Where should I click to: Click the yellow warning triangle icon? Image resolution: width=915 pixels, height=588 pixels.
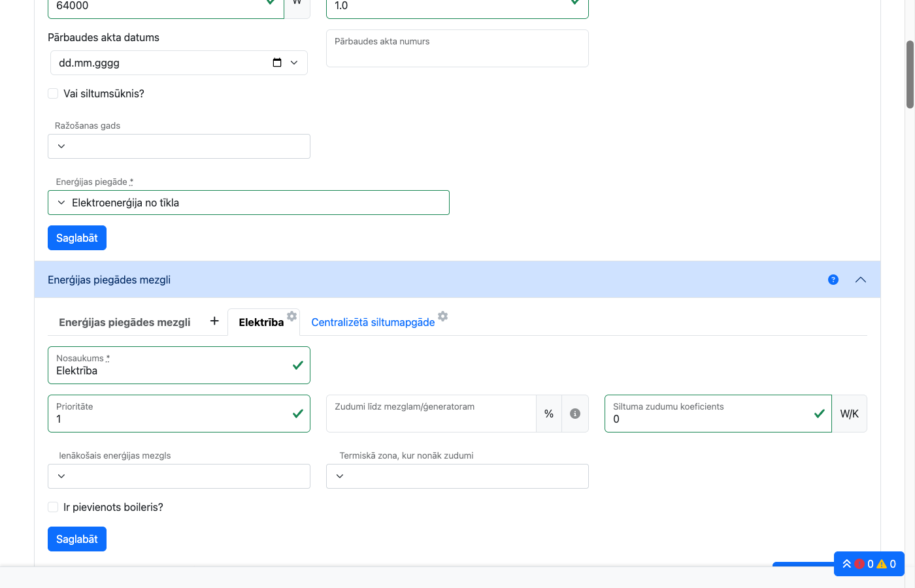pos(882,564)
